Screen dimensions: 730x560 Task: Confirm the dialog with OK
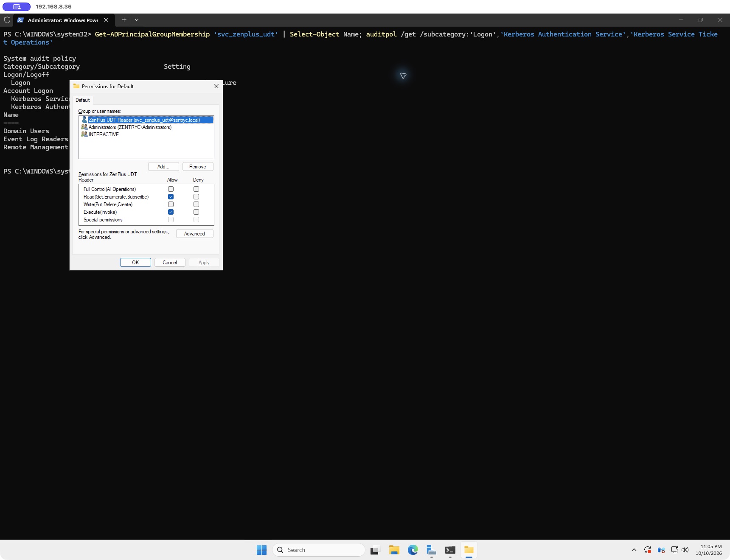pyautogui.click(x=135, y=263)
